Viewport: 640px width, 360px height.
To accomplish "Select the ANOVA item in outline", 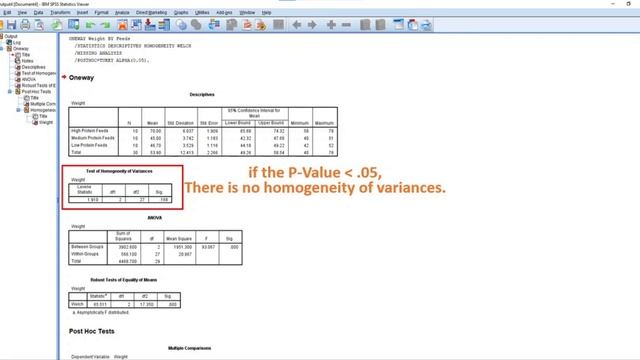I will pos(29,79).
